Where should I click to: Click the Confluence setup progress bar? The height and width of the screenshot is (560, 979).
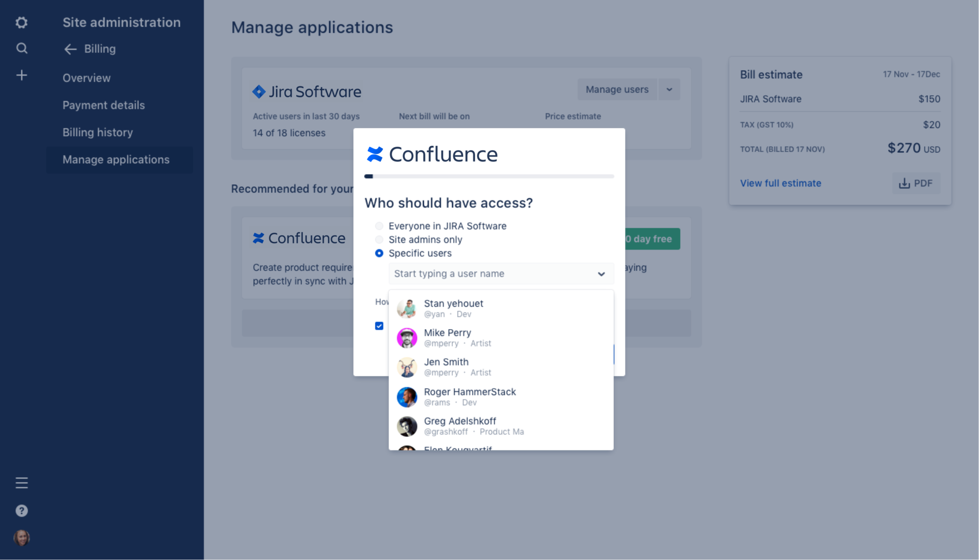point(489,176)
